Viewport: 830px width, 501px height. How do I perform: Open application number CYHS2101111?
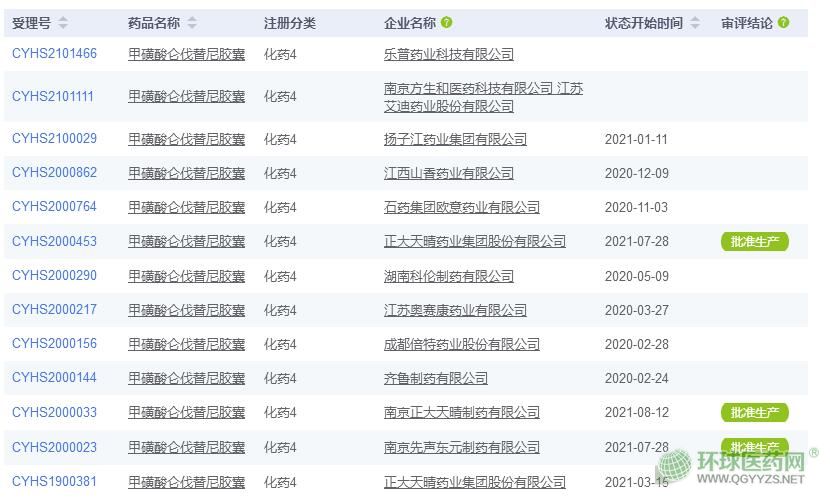53,97
